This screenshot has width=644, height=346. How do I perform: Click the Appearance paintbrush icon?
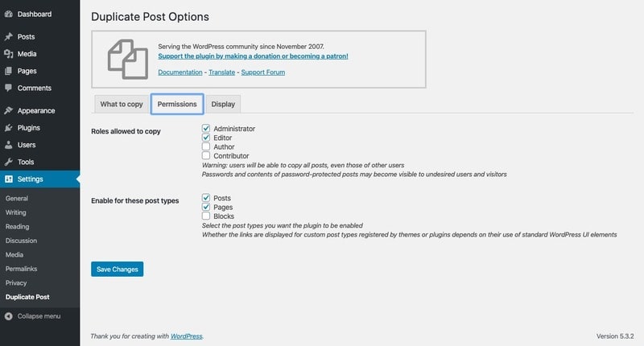[x=8, y=111]
